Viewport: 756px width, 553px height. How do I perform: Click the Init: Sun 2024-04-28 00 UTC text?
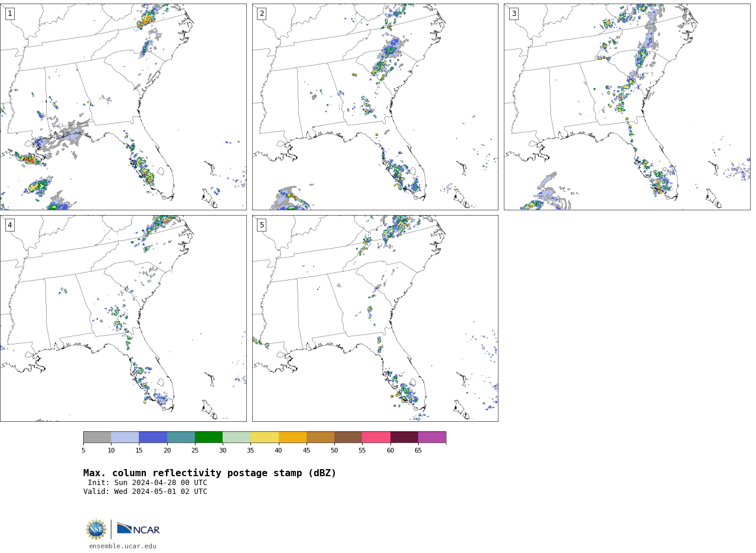click(x=148, y=483)
